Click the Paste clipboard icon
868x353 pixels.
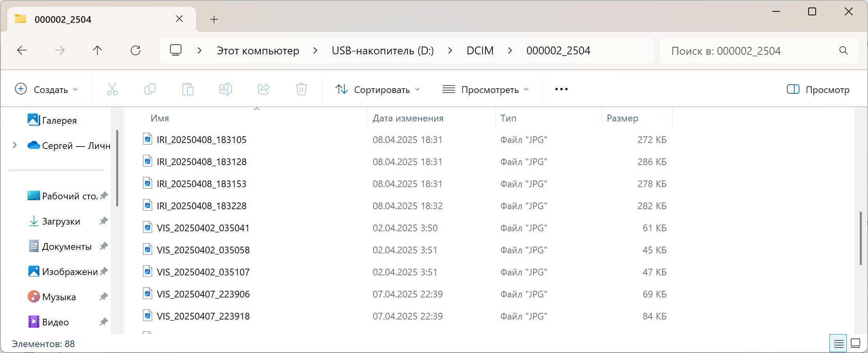188,89
